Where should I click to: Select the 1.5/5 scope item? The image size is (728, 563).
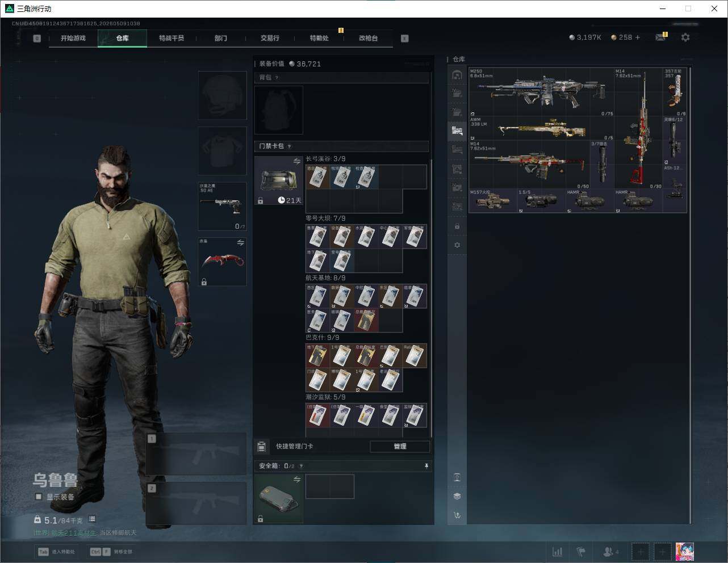pos(541,201)
